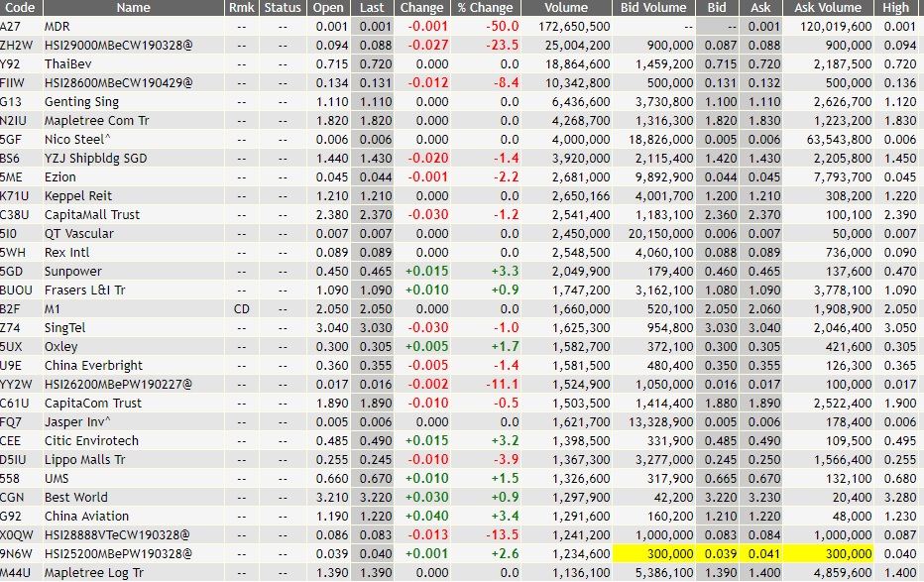Select China Aviation stock name

86,517
